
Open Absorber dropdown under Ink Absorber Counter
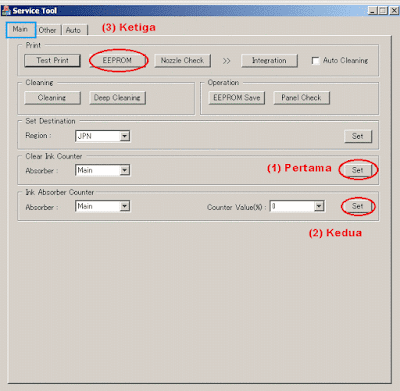(x=103, y=206)
